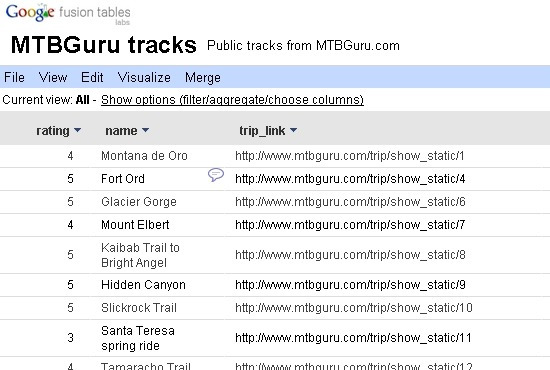This screenshot has height=370, width=550.
Task: Select the Hidden Canyon name cell
Action: [x=143, y=285]
